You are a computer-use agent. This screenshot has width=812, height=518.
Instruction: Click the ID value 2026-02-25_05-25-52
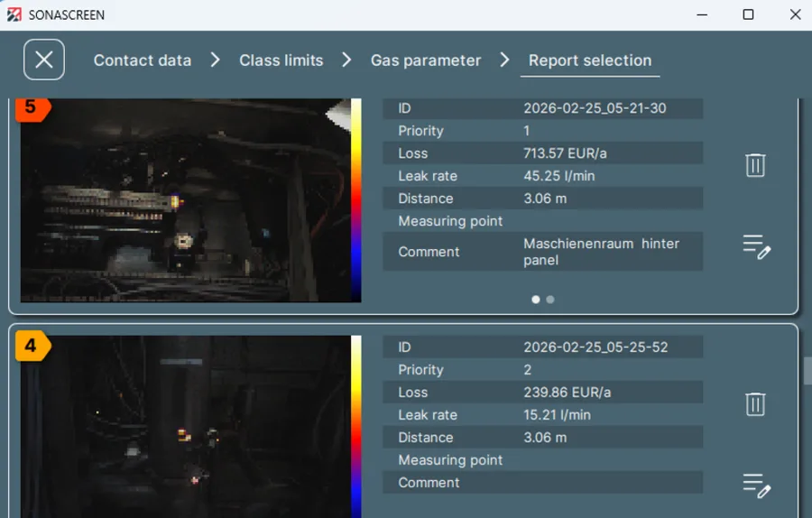(595, 347)
